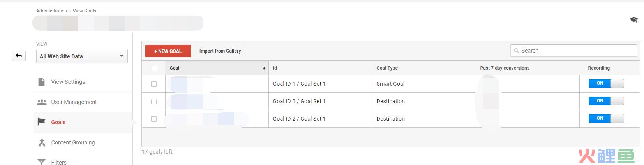Click into the Search input field
This screenshot has height=165, width=644.
click(573, 51)
